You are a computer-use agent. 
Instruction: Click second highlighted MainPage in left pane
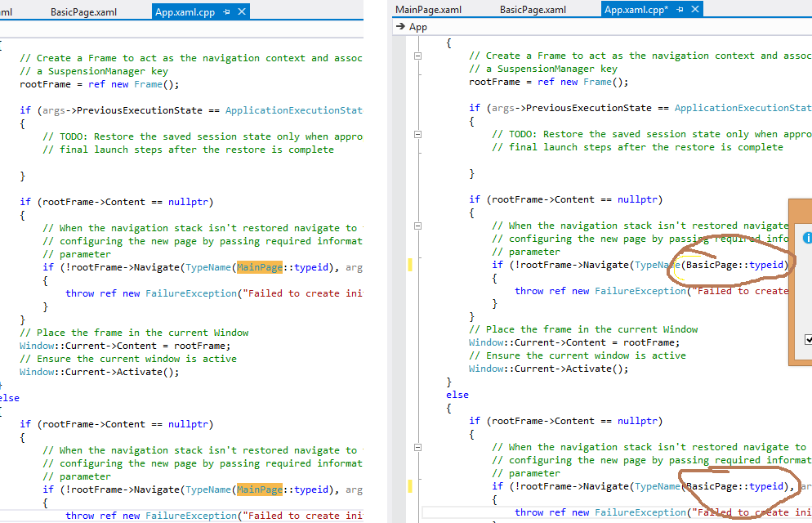(x=260, y=489)
